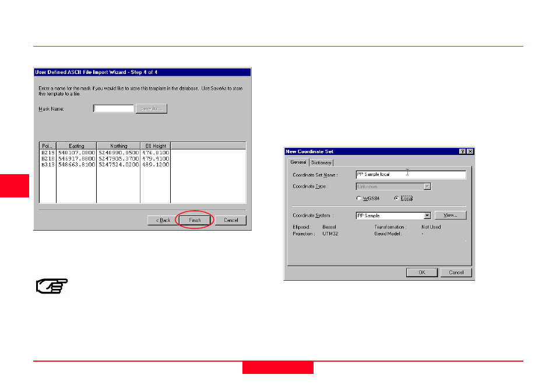Click the Finish button in import wizard
Image resolution: width=556 pixels, height=392 pixels.
pyautogui.click(x=195, y=220)
